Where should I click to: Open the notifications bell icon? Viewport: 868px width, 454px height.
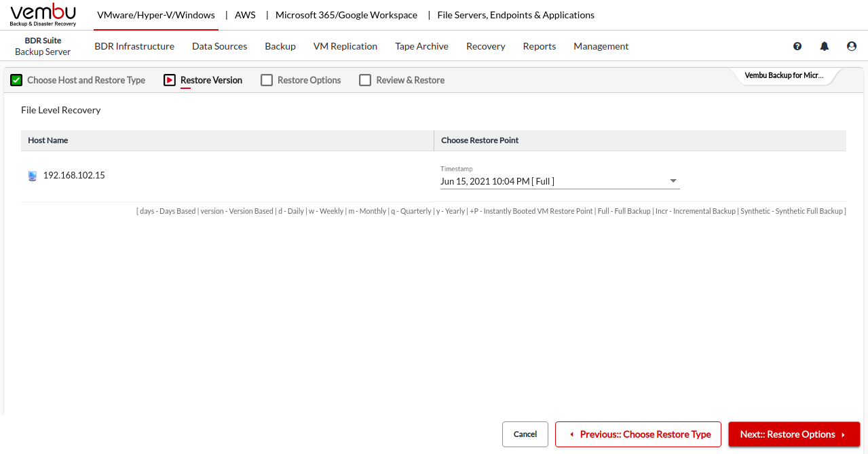pos(825,46)
